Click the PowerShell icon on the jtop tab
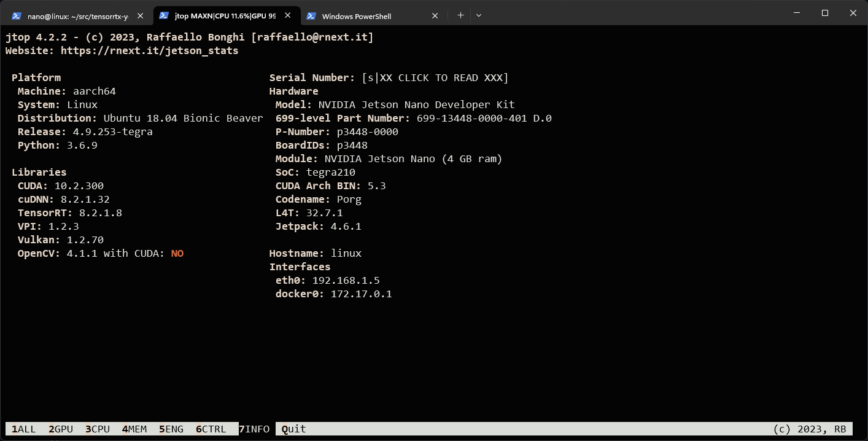This screenshot has height=441, width=868. coord(172,15)
